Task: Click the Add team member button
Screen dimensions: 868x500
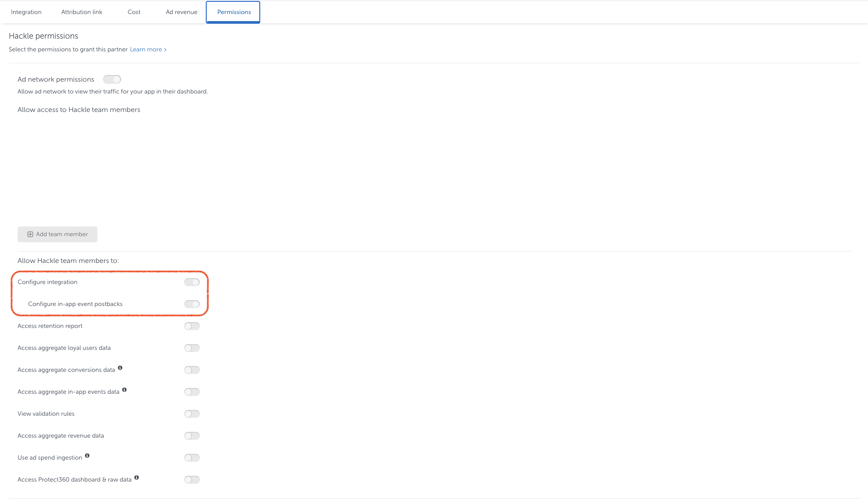Action: pyautogui.click(x=57, y=234)
